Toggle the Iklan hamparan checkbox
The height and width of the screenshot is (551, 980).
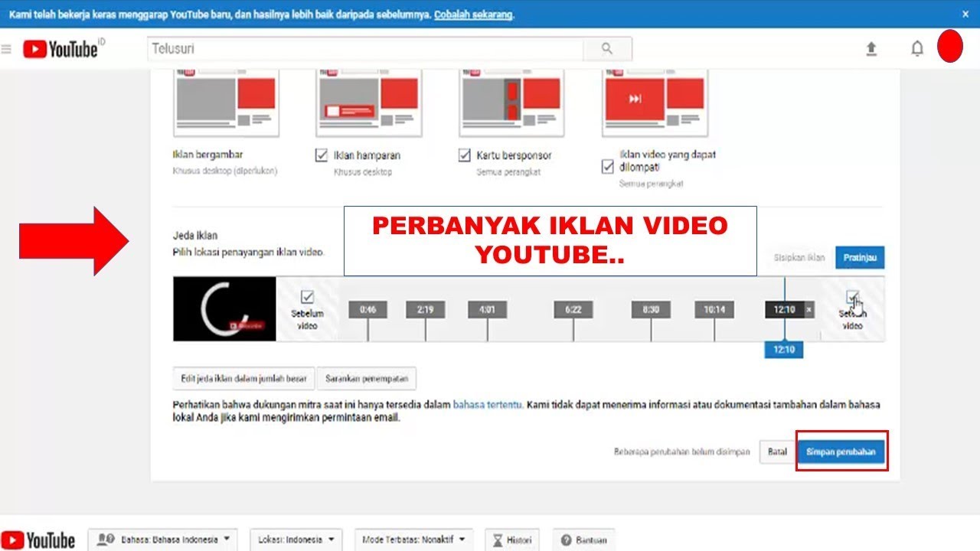pos(322,155)
